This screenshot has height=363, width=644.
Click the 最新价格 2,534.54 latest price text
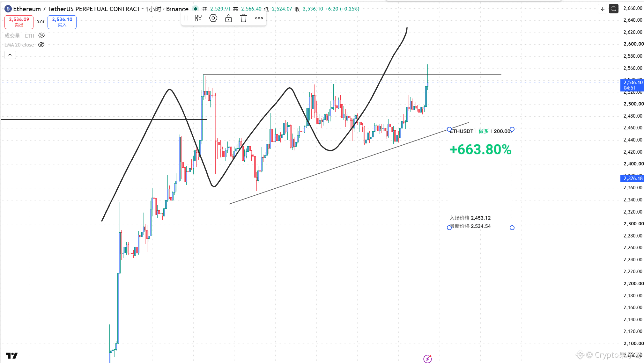point(470,226)
